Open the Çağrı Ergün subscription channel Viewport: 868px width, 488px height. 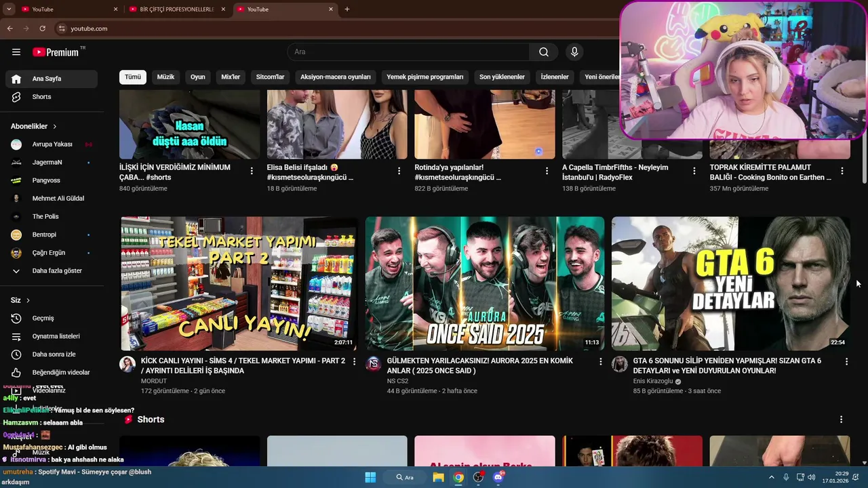click(52, 253)
